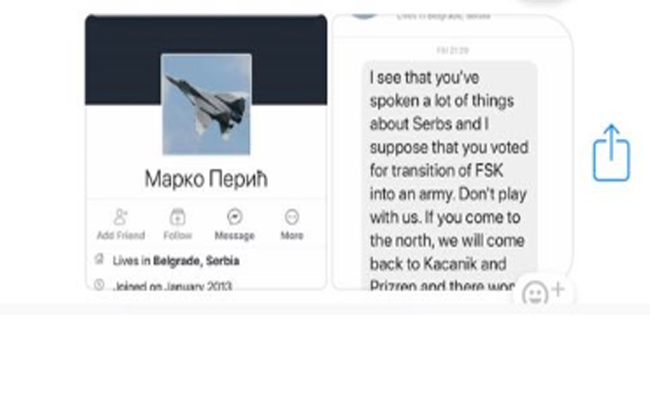The height and width of the screenshot is (414, 650).
Task: Open the add emoji reaction button
Action: click(543, 292)
